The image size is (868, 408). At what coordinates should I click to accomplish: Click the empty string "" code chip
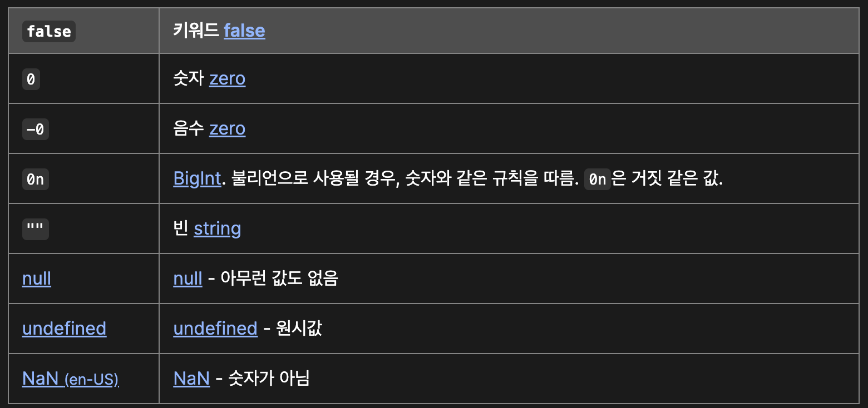click(x=36, y=229)
